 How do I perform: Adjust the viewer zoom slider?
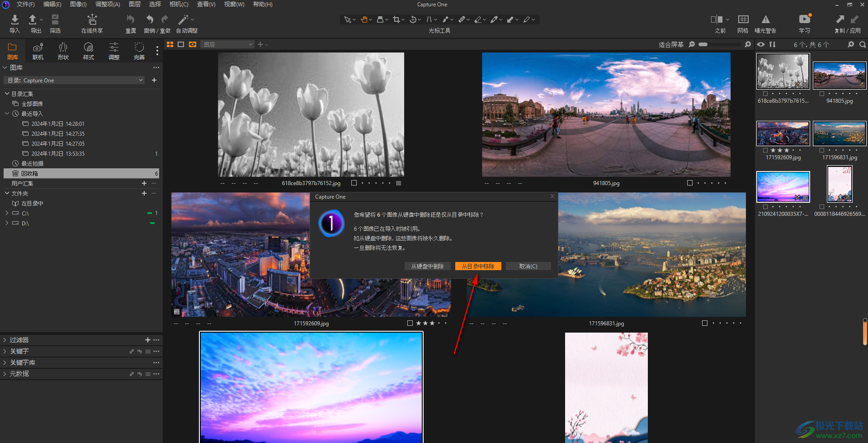click(x=703, y=44)
